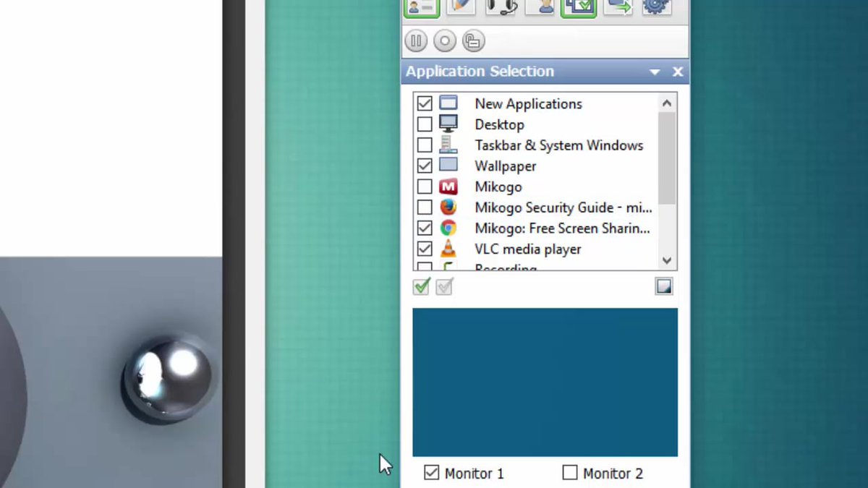Pause the screen sharing transmission
The height and width of the screenshot is (488, 868).
[x=417, y=41]
